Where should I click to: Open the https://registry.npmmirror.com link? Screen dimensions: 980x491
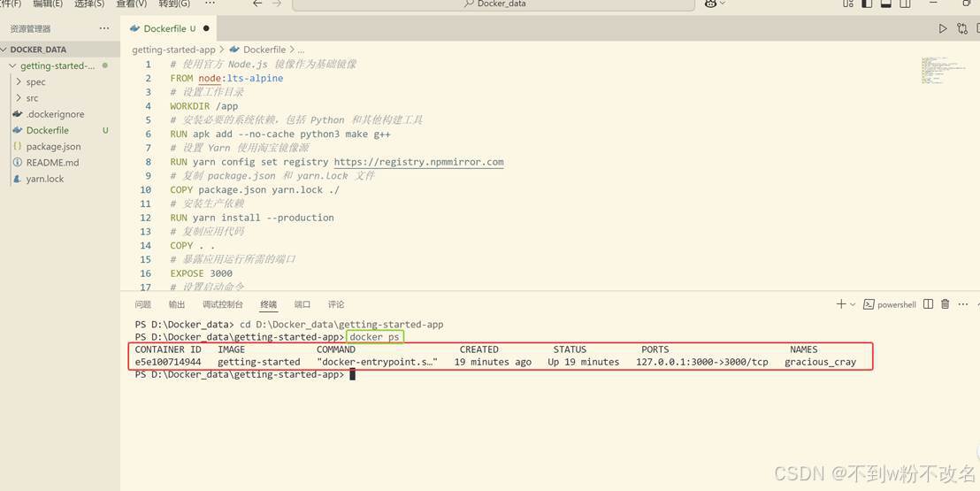[418, 162]
